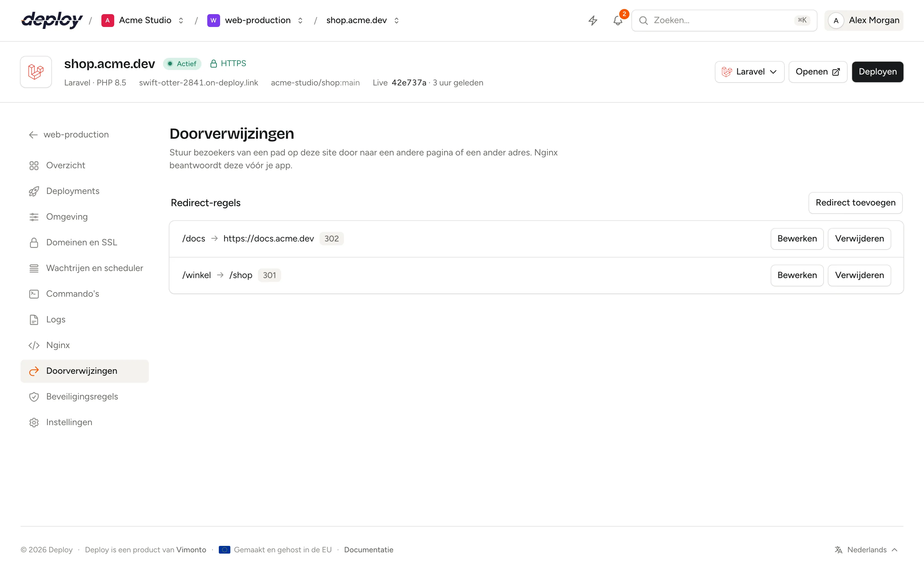Image resolution: width=924 pixels, height=578 pixels.
Task: Click the Laravel site logo tile
Action: (36, 72)
